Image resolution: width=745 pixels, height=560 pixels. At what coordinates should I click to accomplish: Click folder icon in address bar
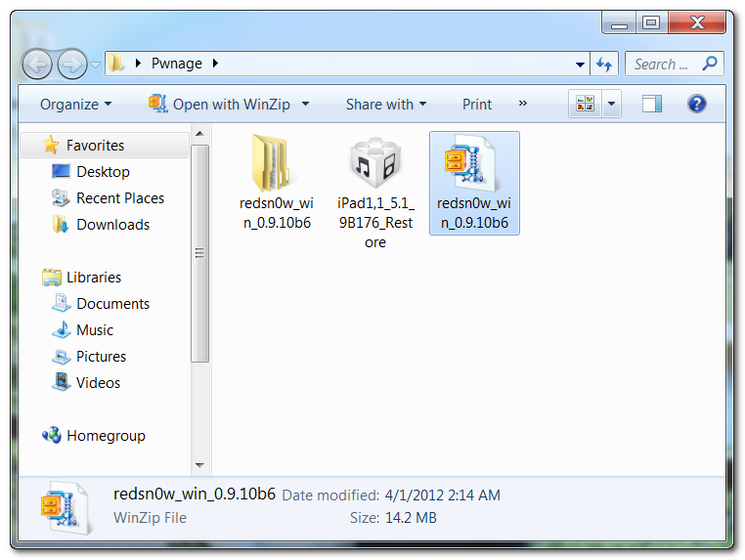pos(116,64)
